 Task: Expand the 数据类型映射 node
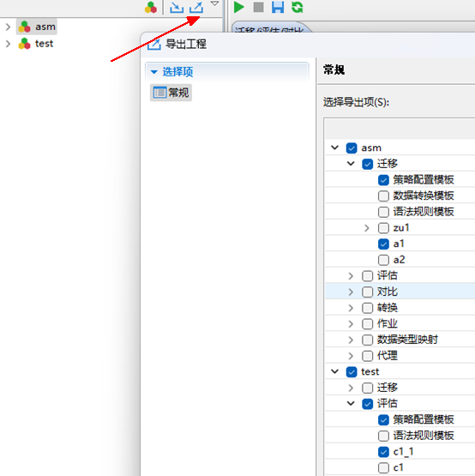[351, 340]
